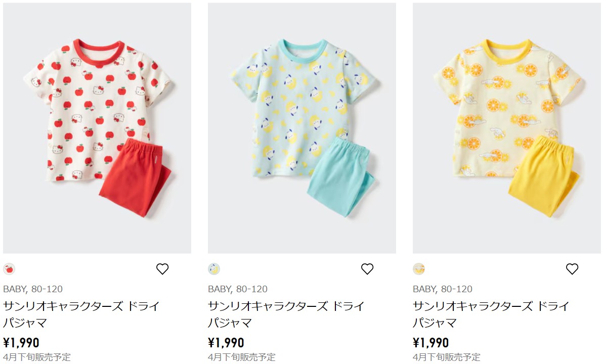Favorite the red apple Hello Kitty pajama
Viewport: 603px width, 364px height.
(x=162, y=268)
